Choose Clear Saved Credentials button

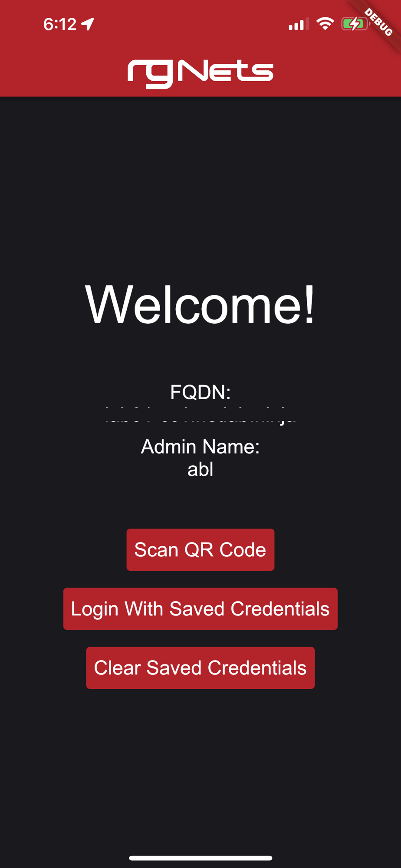(x=200, y=667)
